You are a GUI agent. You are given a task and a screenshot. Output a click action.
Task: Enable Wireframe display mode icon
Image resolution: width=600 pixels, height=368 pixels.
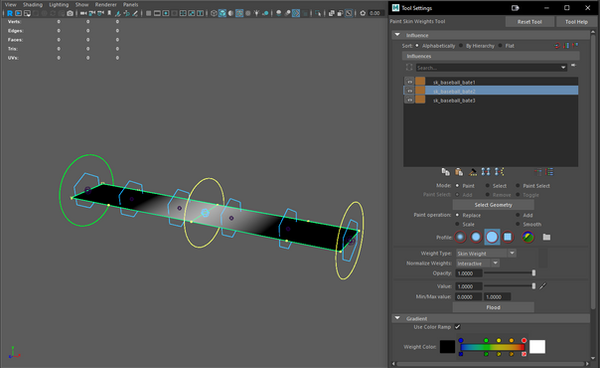[x=214, y=13]
